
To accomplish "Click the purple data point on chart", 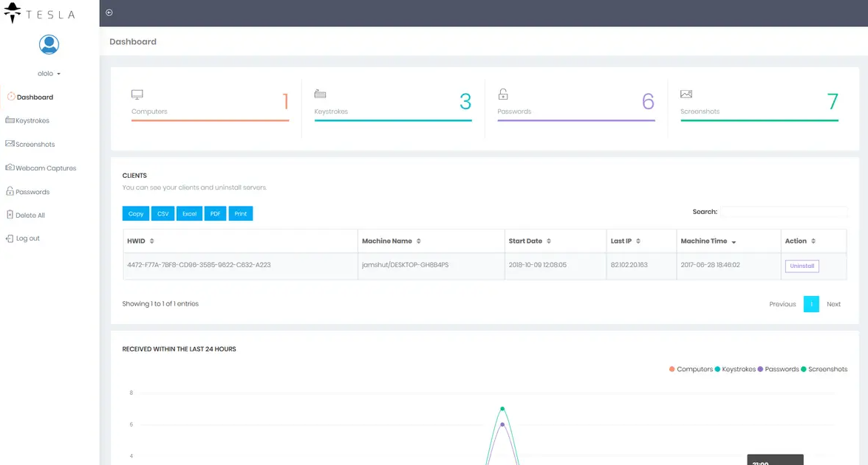I will tap(502, 424).
